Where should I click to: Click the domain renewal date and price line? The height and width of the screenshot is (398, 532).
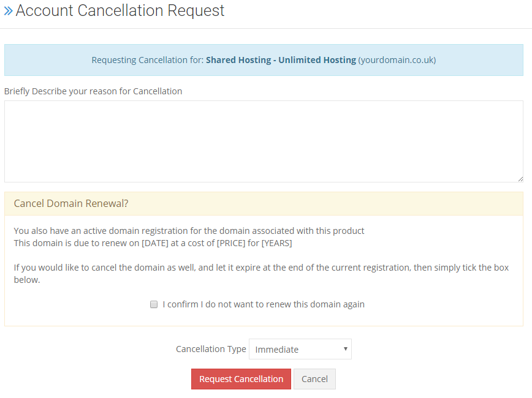(153, 243)
